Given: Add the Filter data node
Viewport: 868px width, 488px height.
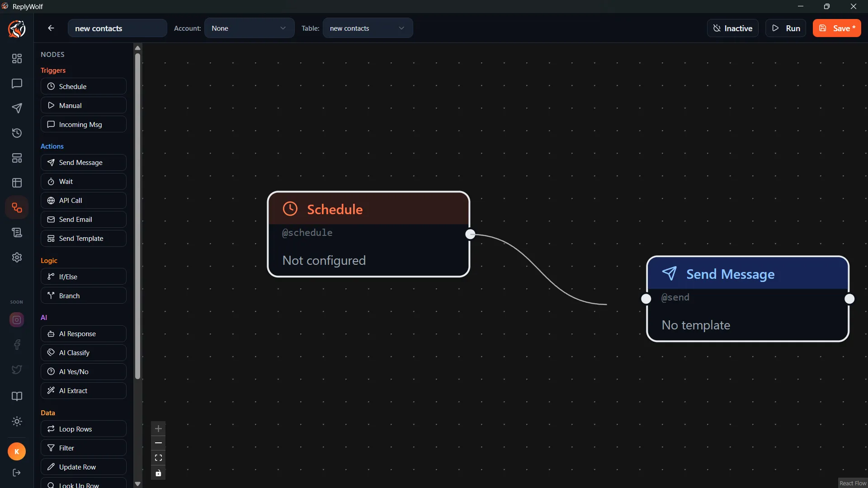Looking at the screenshot, I should point(84,448).
